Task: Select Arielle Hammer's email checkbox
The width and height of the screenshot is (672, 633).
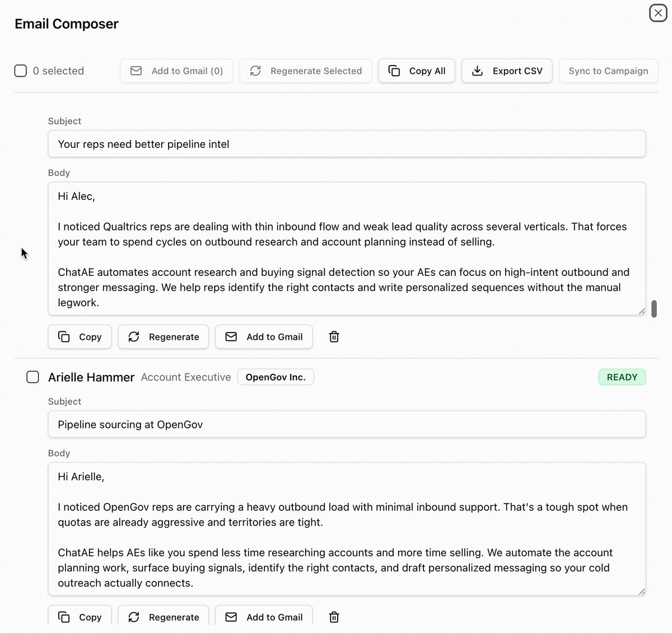Action: [33, 377]
